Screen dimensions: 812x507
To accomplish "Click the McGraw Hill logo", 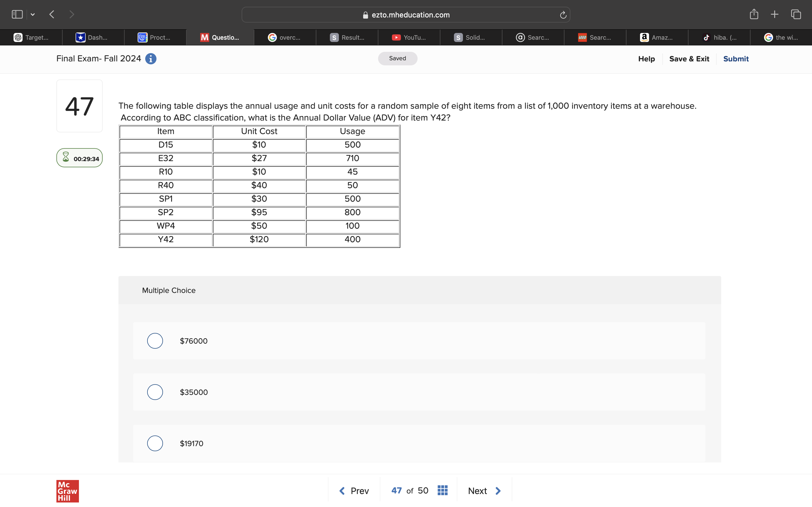I will 67,491.
